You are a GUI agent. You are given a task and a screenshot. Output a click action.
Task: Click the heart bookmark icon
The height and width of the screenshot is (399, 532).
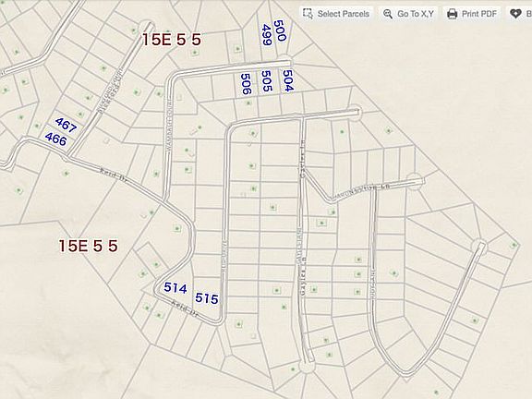click(x=515, y=14)
